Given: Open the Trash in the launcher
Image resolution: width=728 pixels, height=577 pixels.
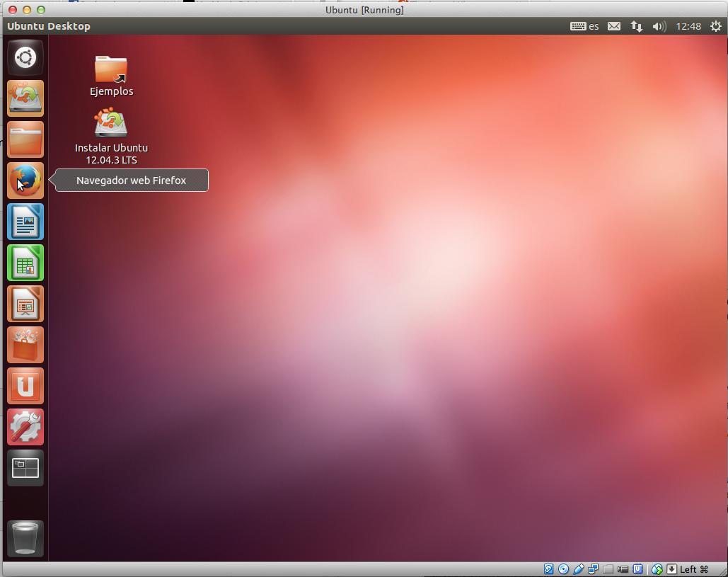Looking at the screenshot, I should coord(25,537).
